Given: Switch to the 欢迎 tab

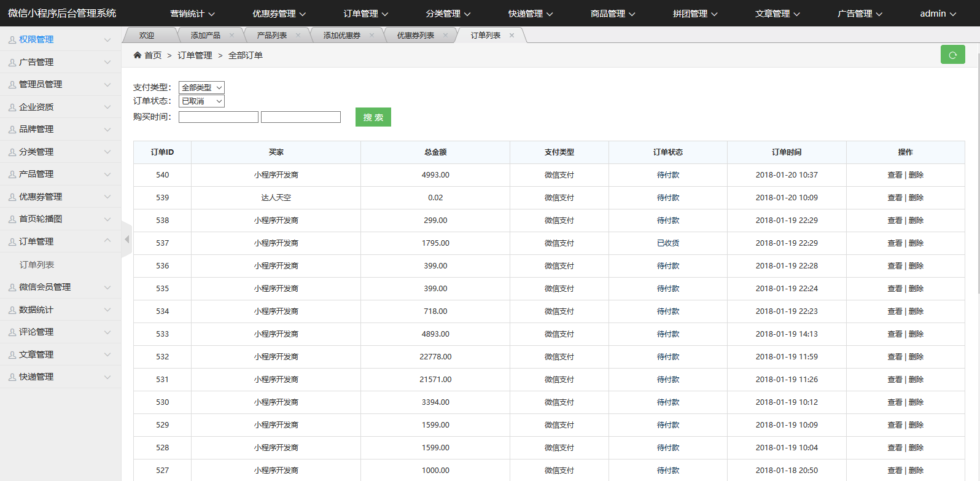Looking at the screenshot, I should 147,36.
